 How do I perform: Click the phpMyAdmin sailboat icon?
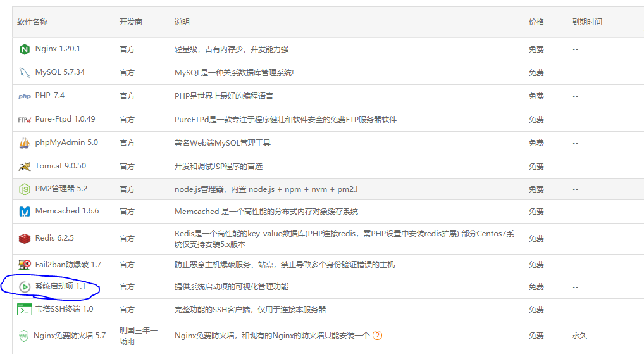click(x=25, y=143)
